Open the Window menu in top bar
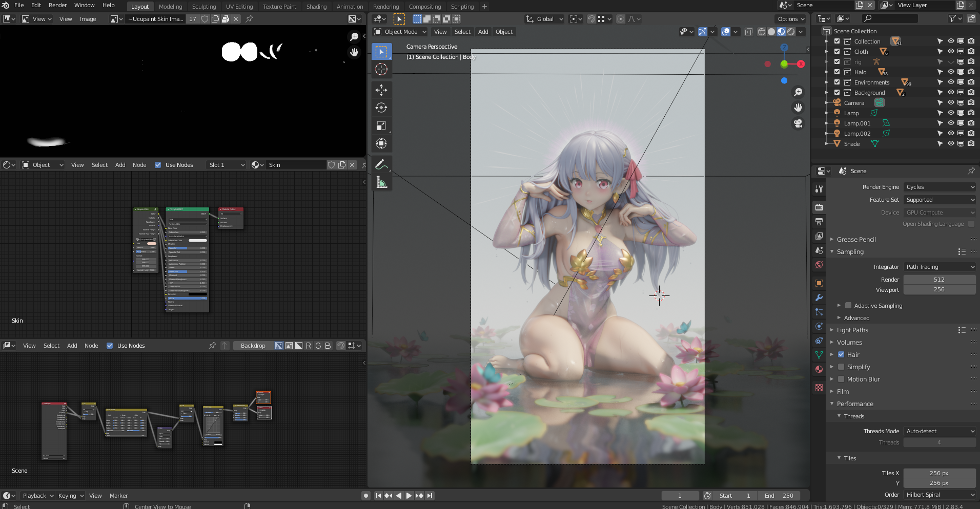Viewport: 980px width, 509px height. pyautogui.click(x=84, y=5)
